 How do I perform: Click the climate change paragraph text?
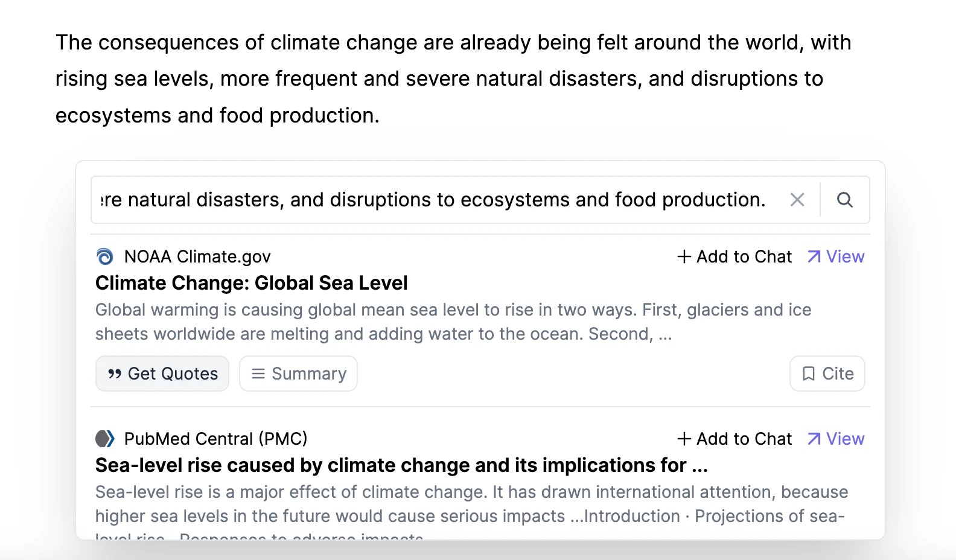point(453,79)
